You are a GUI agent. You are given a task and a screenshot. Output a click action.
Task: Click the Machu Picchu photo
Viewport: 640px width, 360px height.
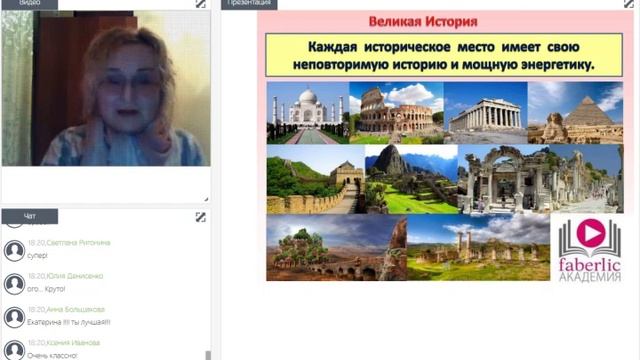pos(411,179)
